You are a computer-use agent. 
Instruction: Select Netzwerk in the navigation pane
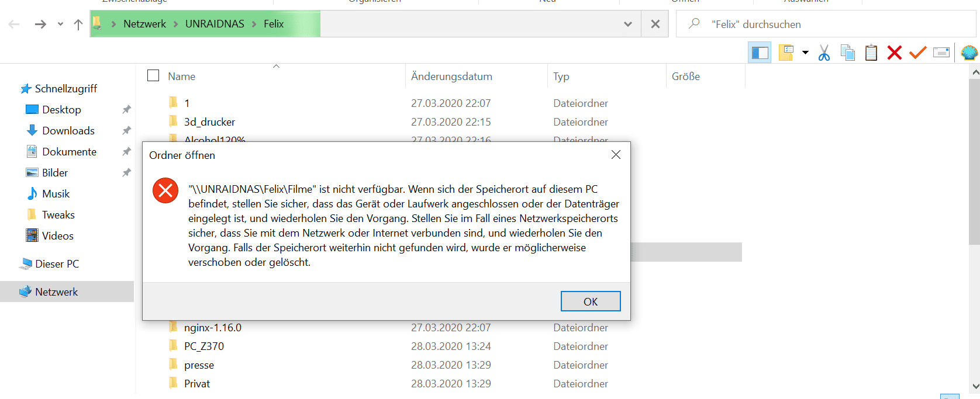pos(67,292)
